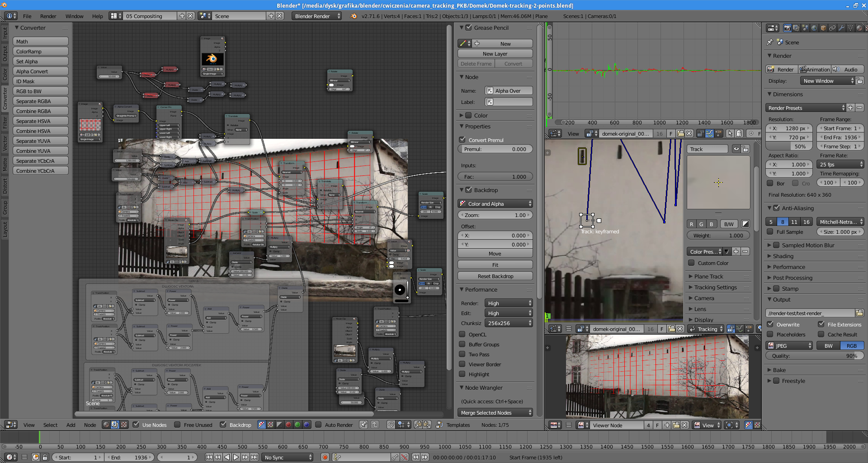Open the Add menu in node editor
This screenshot has height=463, width=868.
pyautogui.click(x=71, y=425)
